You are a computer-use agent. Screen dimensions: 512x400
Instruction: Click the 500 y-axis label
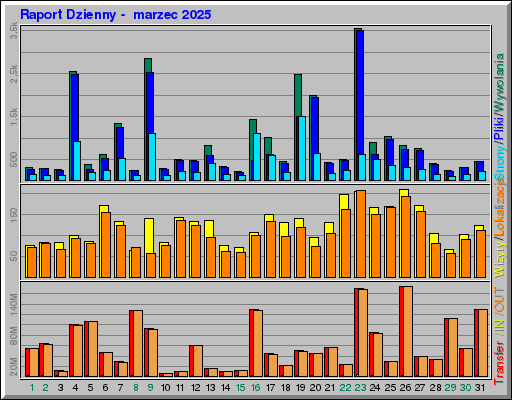pos(14,160)
